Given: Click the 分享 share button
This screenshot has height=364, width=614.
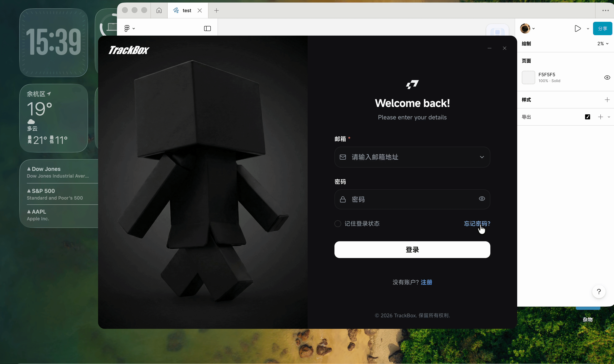Looking at the screenshot, I should 602,28.
